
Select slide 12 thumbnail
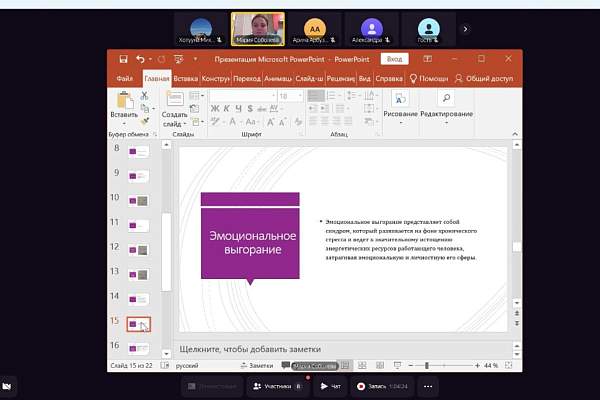click(x=139, y=250)
